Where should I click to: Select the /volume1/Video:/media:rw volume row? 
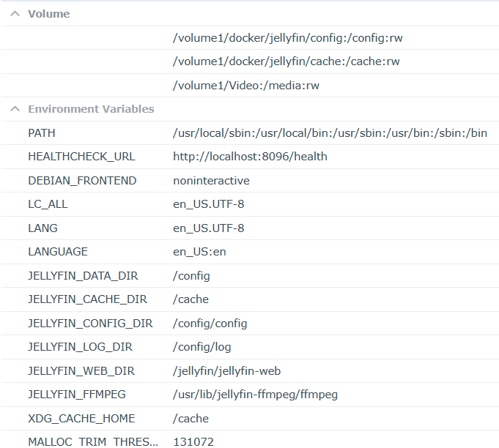pyautogui.click(x=246, y=86)
